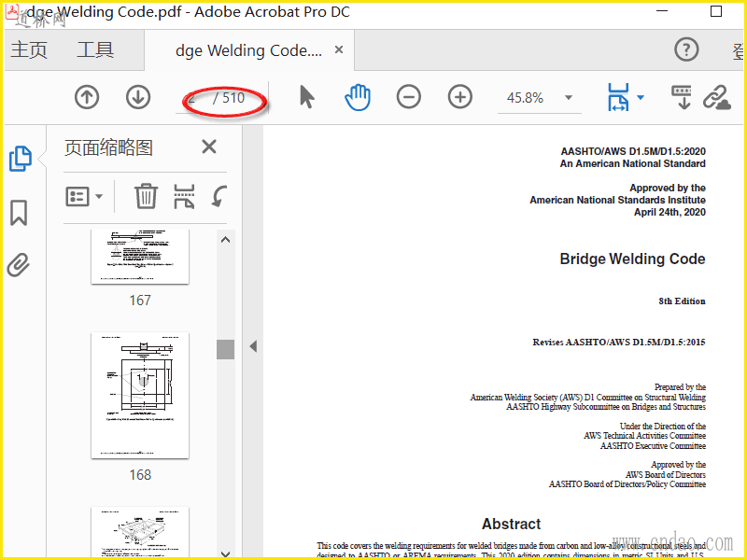Click the fit-width page display icon
747x560 pixels.
(x=618, y=97)
